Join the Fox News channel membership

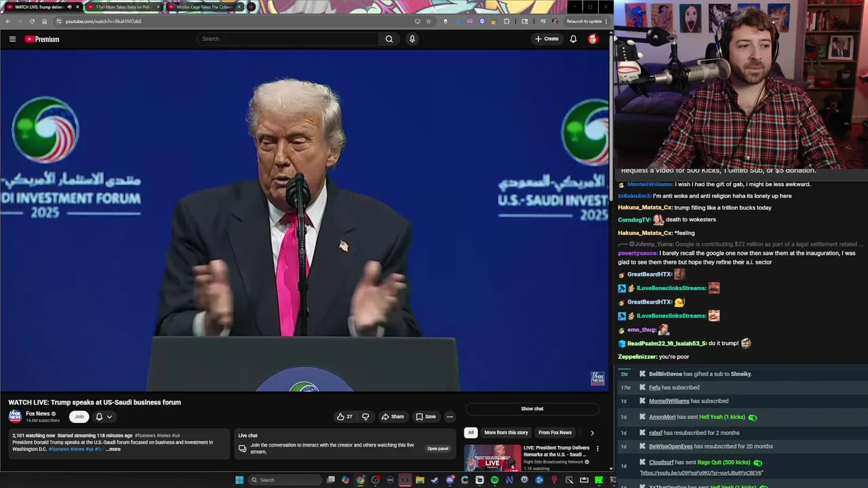[79, 417]
